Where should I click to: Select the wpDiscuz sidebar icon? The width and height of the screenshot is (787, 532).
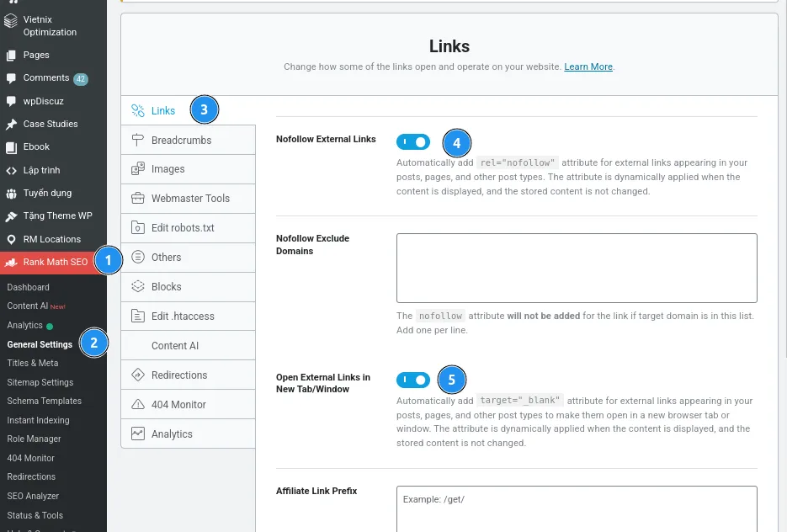(x=10, y=101)
